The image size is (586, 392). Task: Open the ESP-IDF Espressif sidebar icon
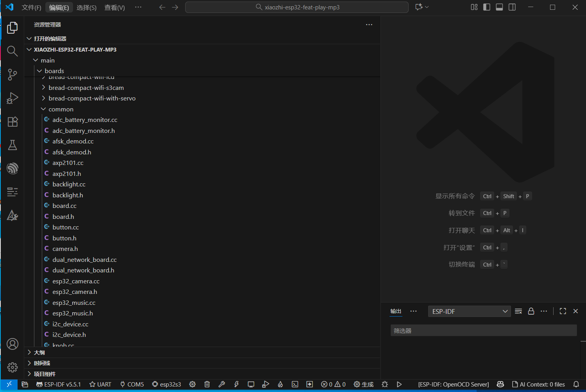pos(13,168)
